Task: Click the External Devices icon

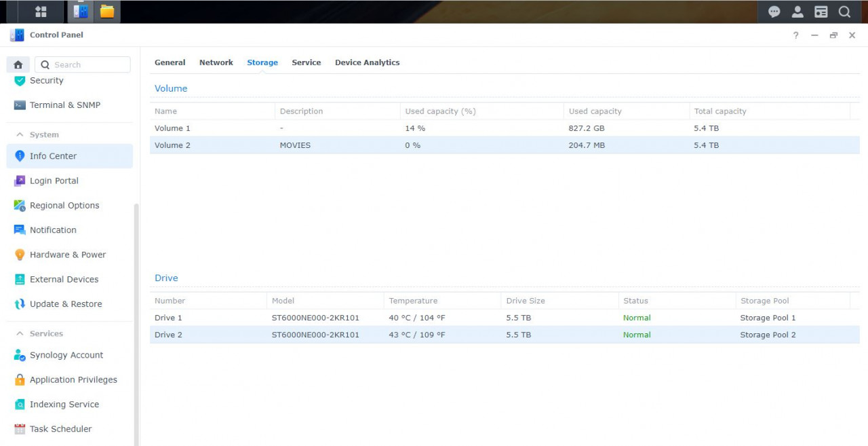Action: point(20,280)
